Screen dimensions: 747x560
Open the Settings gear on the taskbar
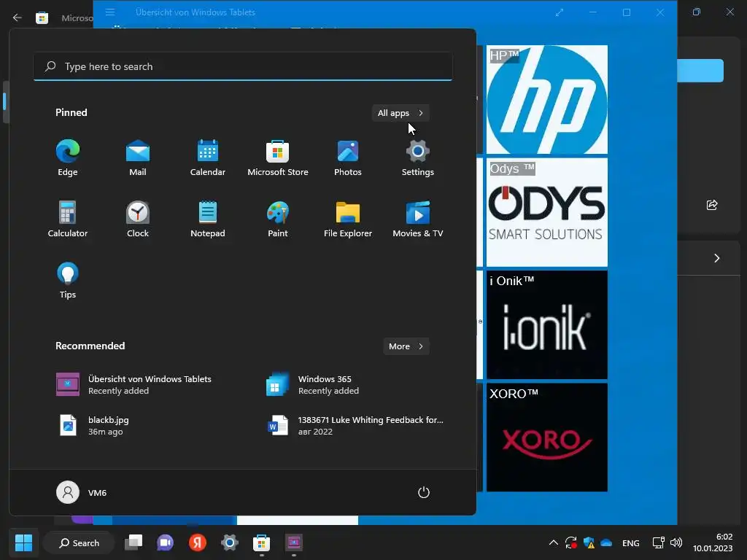[229, 542]
